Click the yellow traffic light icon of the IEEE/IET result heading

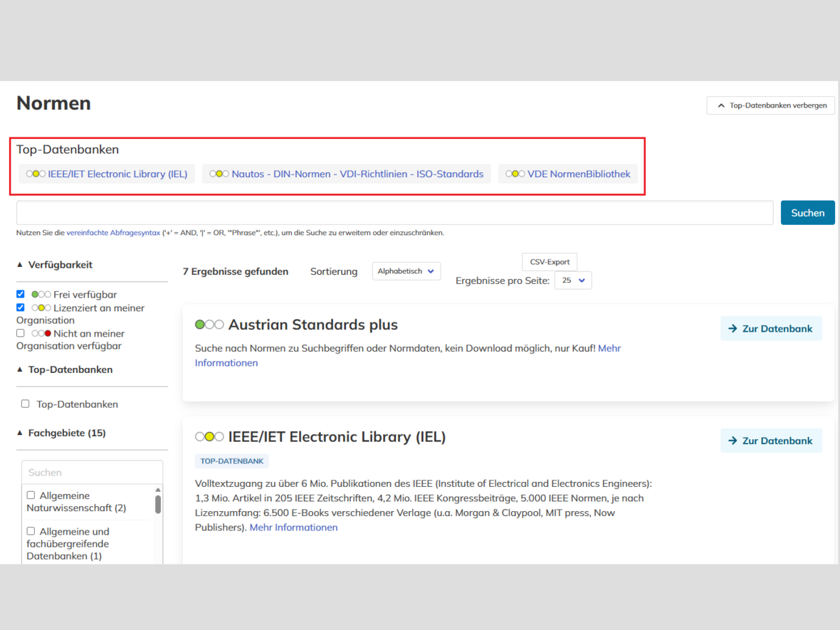pyautogui.click(x=209, y=437)
